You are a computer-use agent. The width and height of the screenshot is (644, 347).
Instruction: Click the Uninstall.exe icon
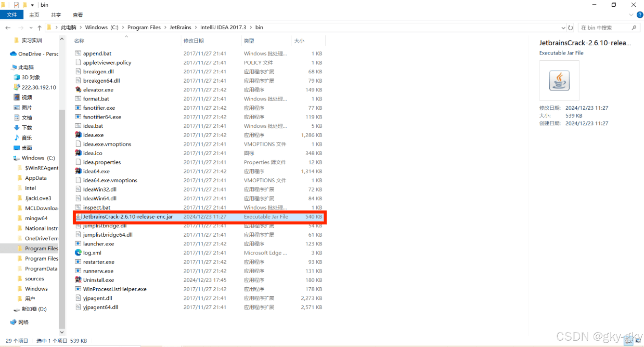pyautogui.click(x=78, y=280)
